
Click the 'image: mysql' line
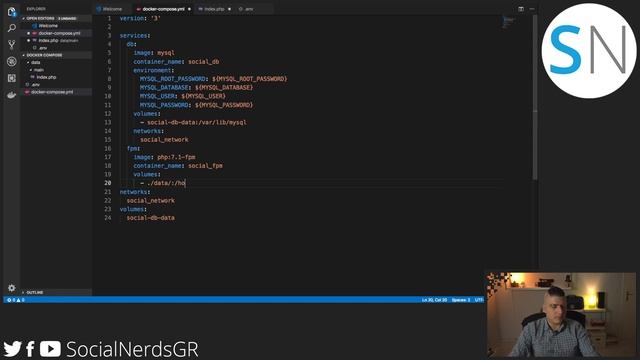pos(154,53)
